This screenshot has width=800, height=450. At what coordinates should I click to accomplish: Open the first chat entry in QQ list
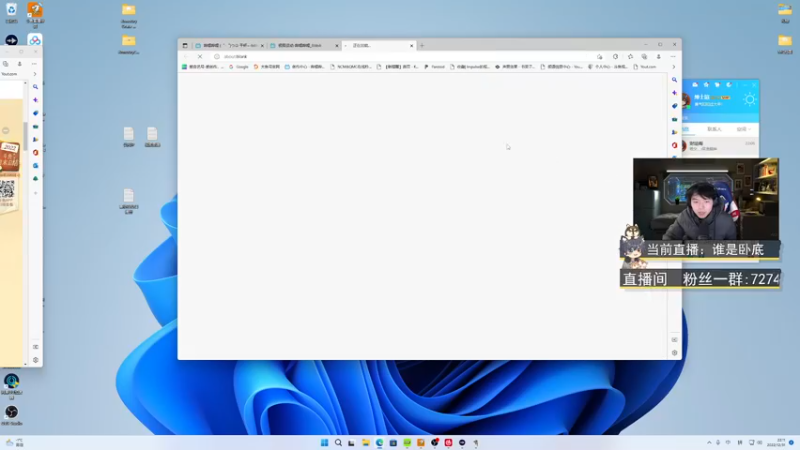click(x=719, y=146)
